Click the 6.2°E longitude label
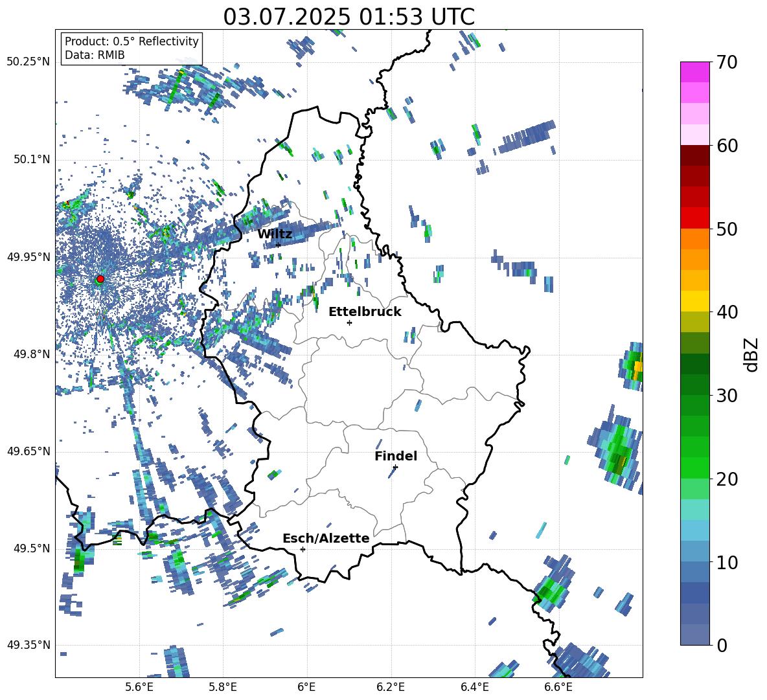The width and height of the screenshot is (767, 700). pos(391,687)
